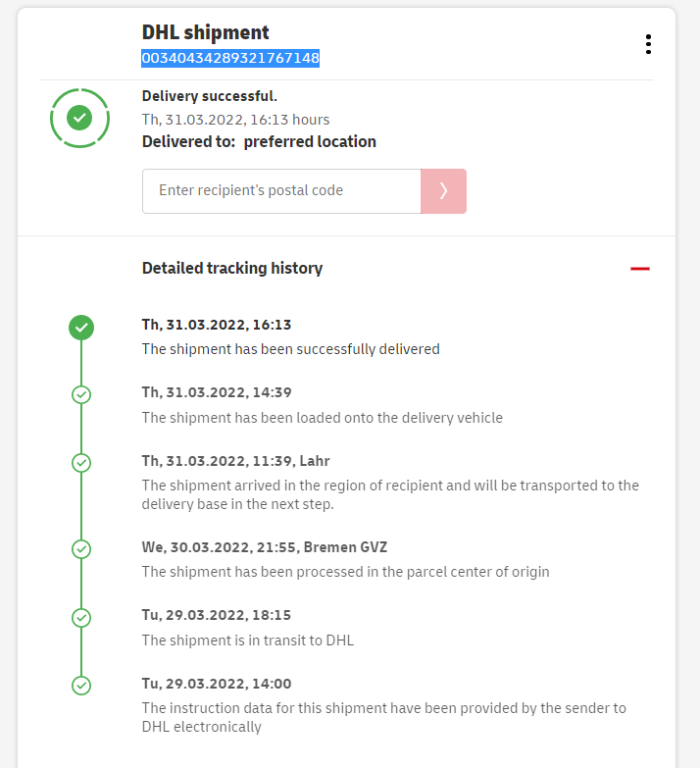700x768 pixels.
Task: Click the DHL shipment title
Action: click(206, 33)
